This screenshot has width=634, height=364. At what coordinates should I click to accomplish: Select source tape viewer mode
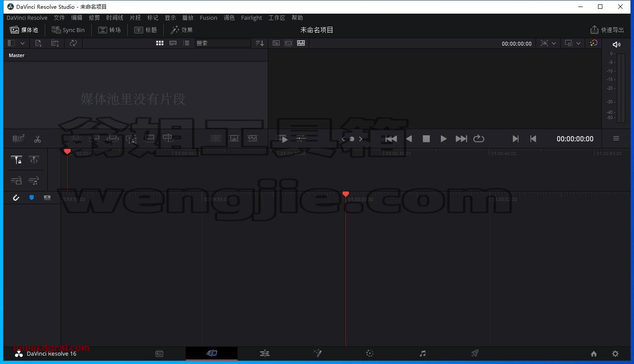[x=288, y=43]
